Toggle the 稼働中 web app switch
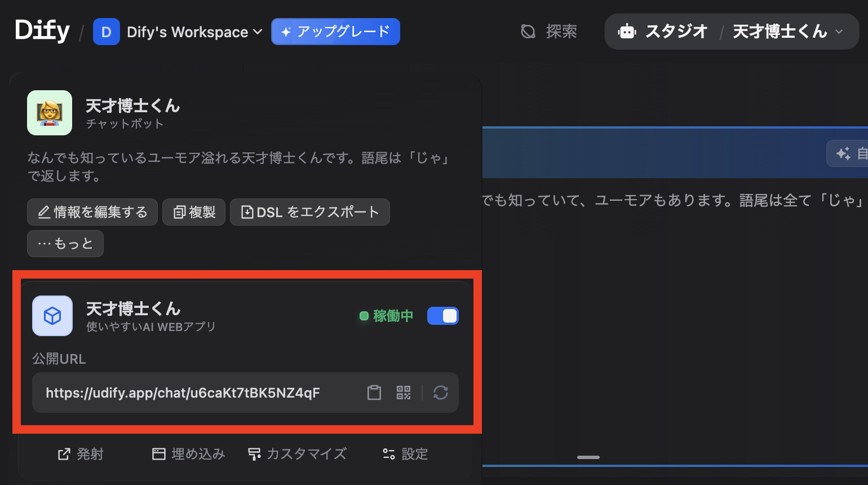This screenshot has height=485, width=868. pos(443,316)
